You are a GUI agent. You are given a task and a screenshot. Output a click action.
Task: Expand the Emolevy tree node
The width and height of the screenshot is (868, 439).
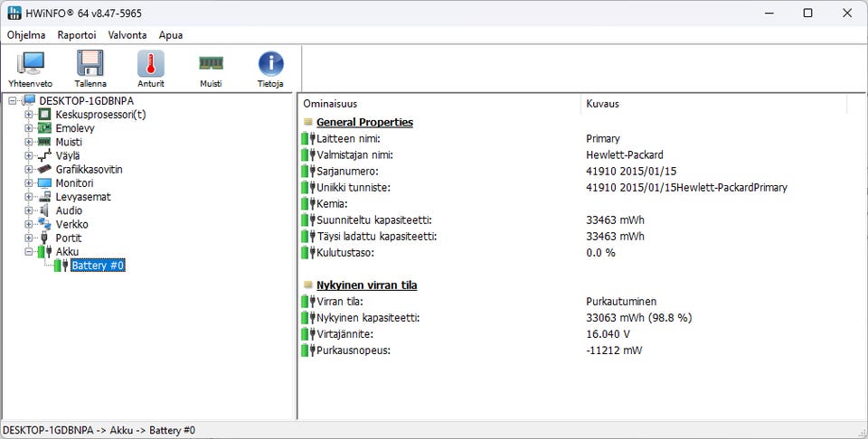click(x=29, y=128)
